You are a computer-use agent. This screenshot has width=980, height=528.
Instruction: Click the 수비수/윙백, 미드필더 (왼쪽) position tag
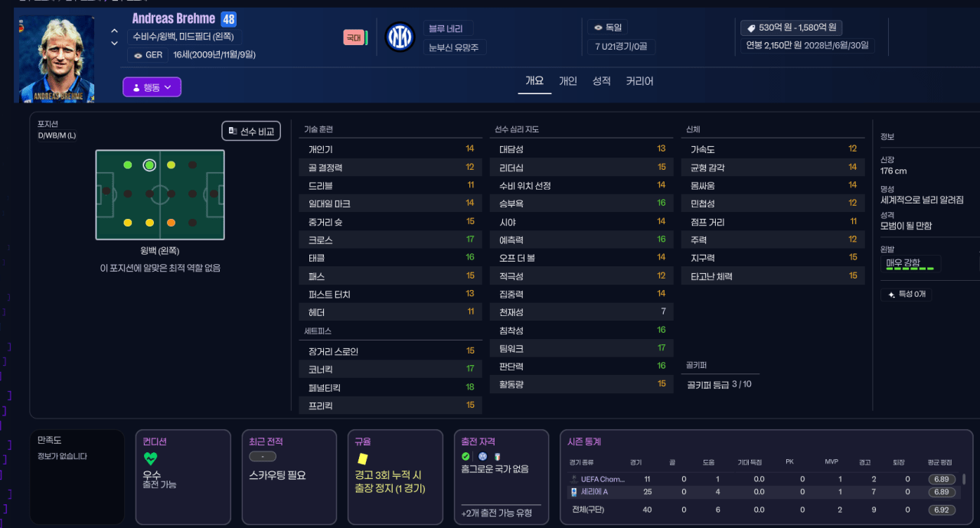point(185,37)
